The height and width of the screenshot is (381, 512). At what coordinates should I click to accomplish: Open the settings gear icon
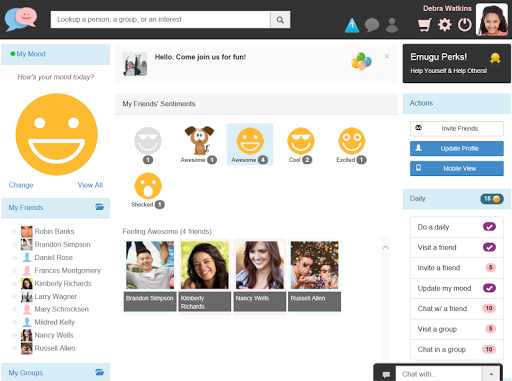(444, 25)
